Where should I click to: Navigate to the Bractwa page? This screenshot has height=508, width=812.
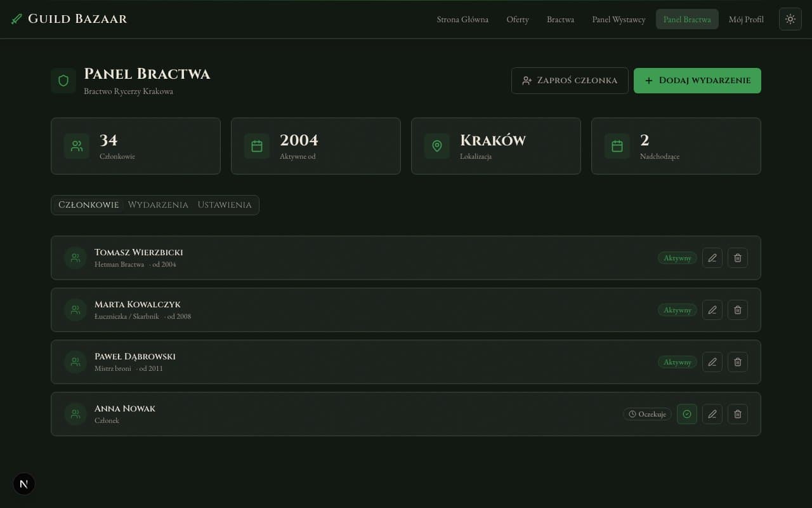pos(561,19)
